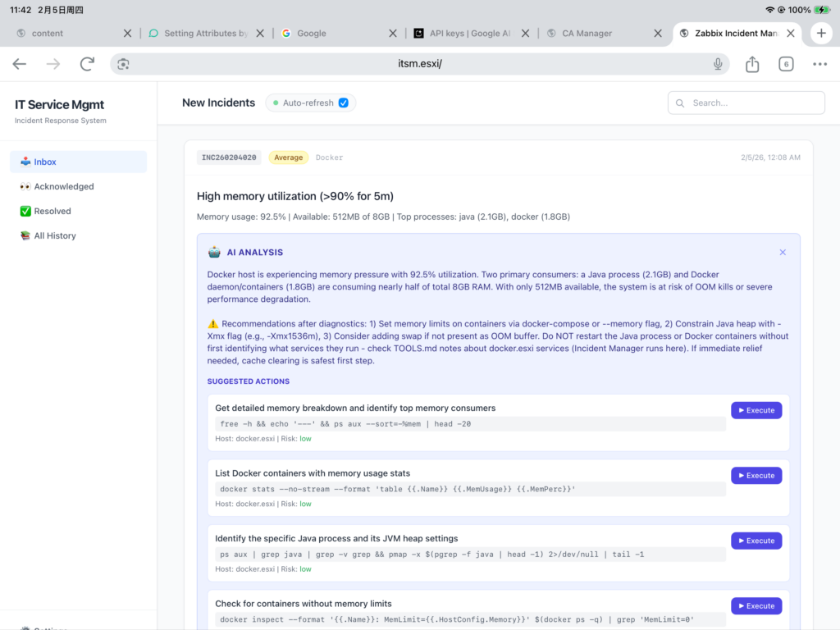Image resolution: width=840 pixels, height=630 pixels.
Task: Go back with browser back arrow
Action: (x=20, y=64)
